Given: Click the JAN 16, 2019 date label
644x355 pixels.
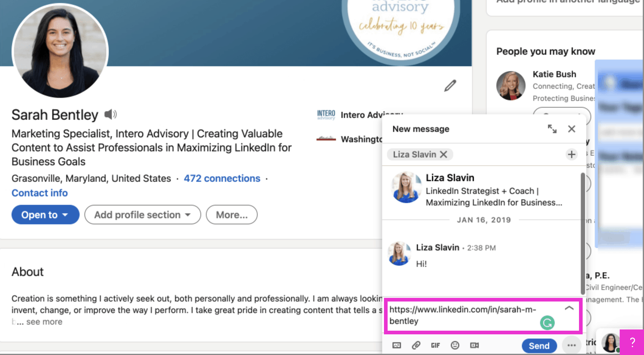Looking at the screenshot, I should (x=484, y=220).
